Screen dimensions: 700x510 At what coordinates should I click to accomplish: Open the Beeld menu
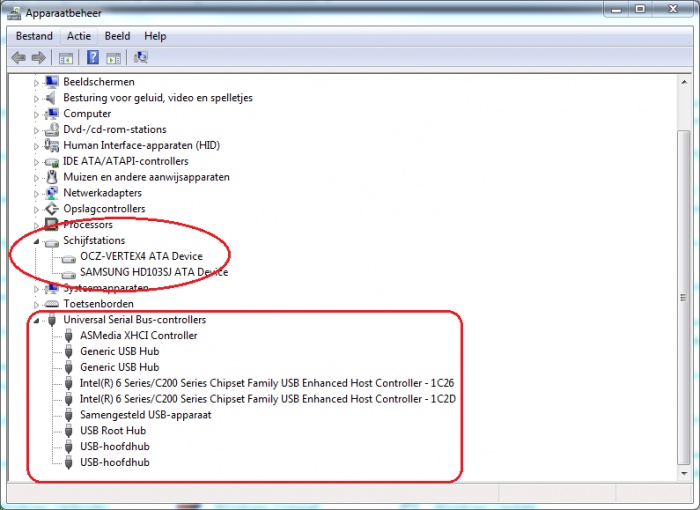(117, 36)
